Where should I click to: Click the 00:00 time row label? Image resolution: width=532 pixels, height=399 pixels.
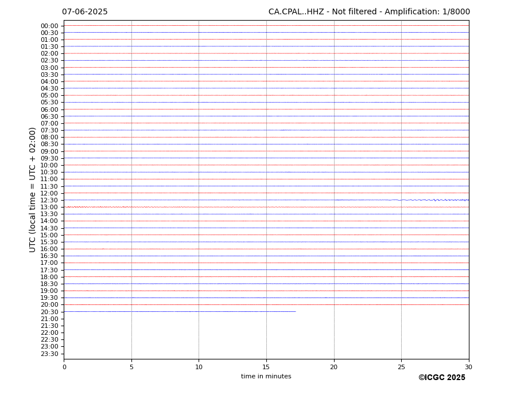click(x=49, y=26)
